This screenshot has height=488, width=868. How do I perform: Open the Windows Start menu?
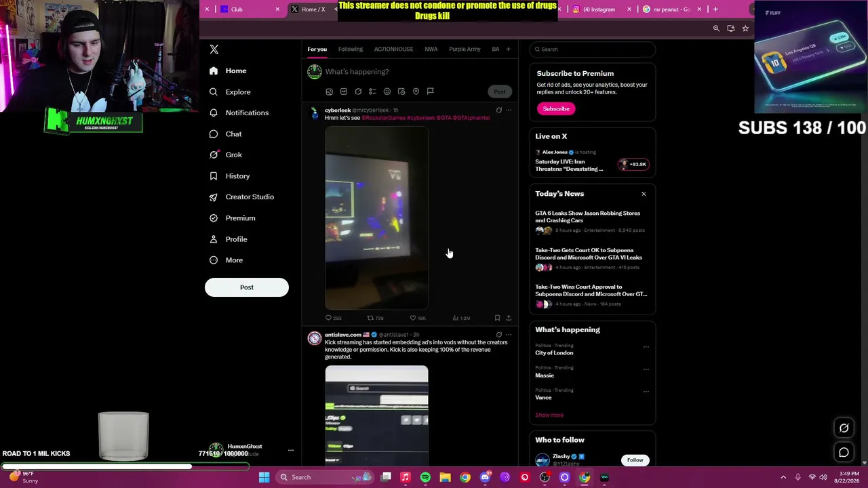[x=264, y=477]
